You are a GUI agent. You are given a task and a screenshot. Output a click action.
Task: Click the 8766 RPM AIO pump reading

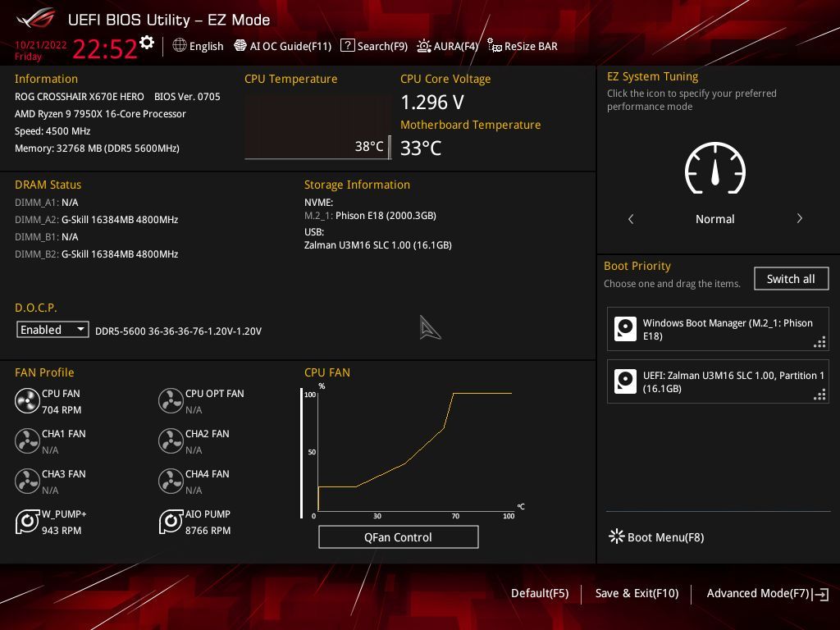pyautogui.click(x=208, y=531)
